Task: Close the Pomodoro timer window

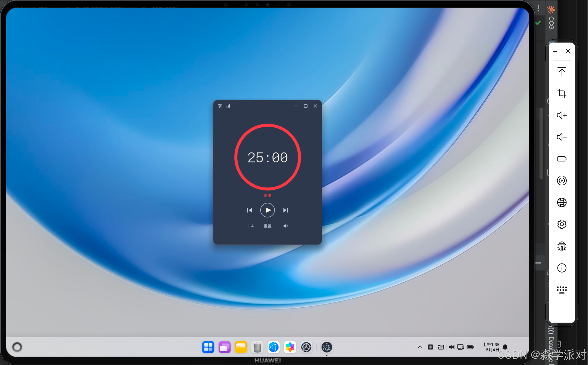Action: (x=315, y=106)
